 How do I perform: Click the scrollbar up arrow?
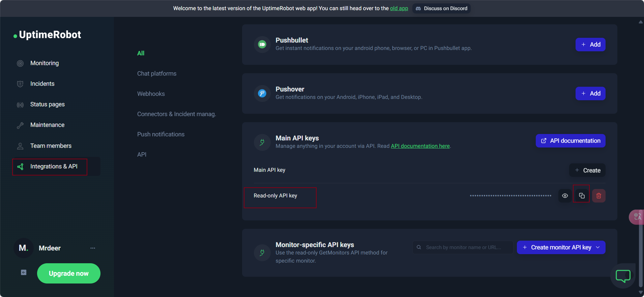[x=641, y=22]
